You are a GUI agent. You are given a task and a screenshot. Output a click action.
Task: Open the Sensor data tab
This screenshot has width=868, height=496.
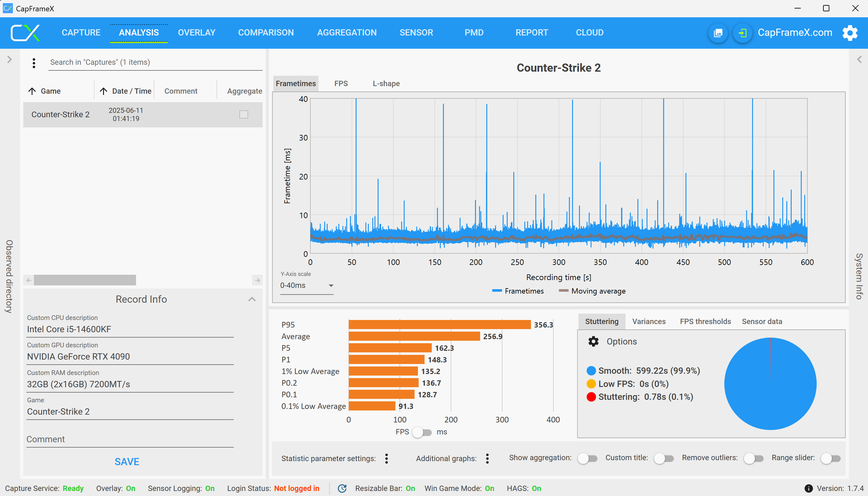click(762, 322)
